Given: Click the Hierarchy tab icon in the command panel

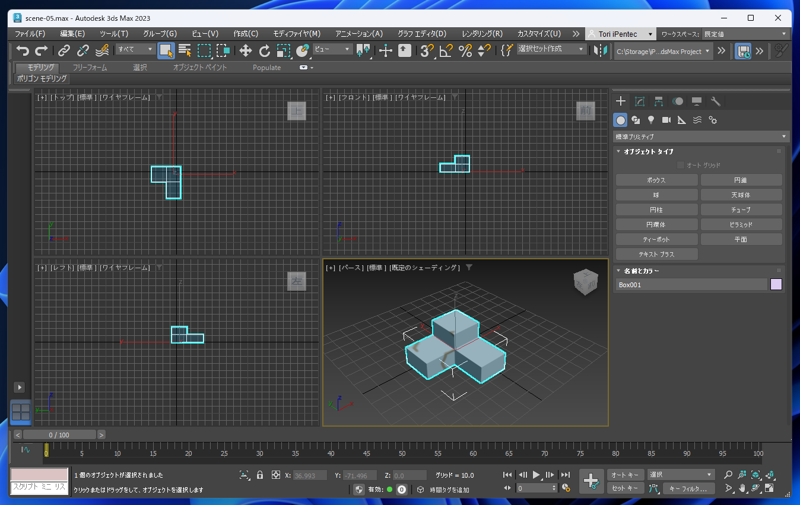Looking at the screenshot, I should (659, 101).
